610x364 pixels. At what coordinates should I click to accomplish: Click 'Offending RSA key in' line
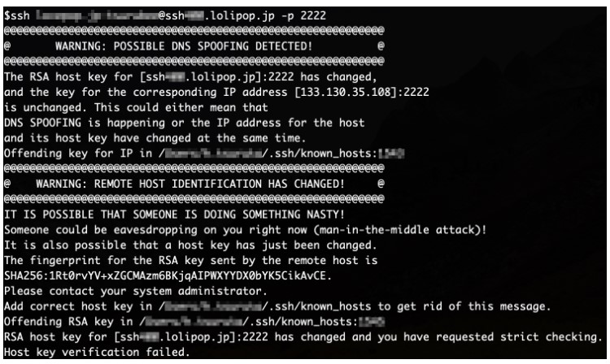pyautogui.click(x=194, y=322)
